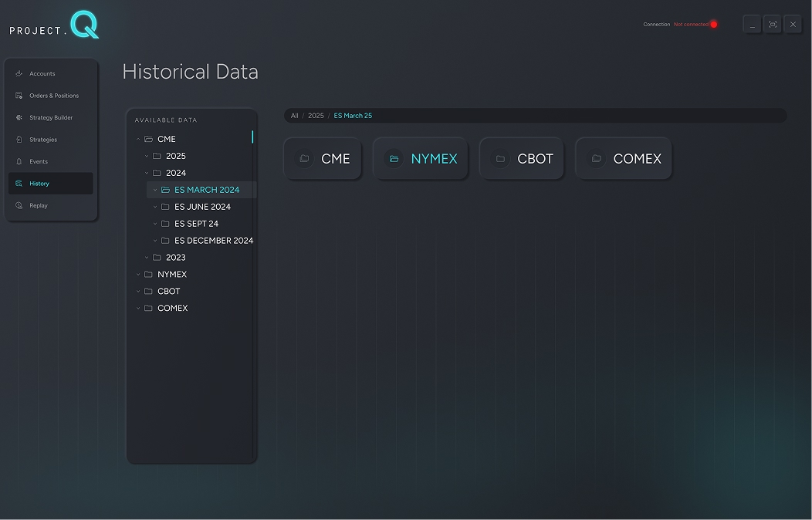812x520 pixels.
Task: Click folder icon beside CBOT tree row
Action: [x=149, y=292]
